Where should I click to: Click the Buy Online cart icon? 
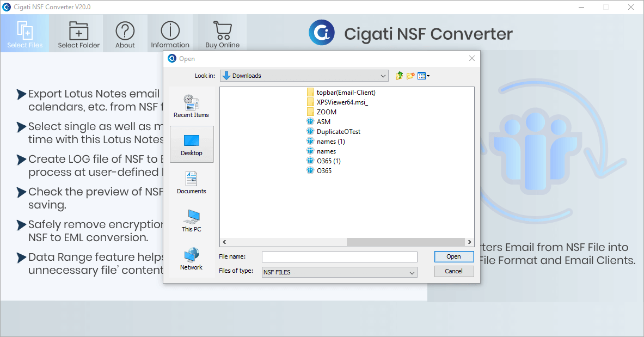point(222,33)
